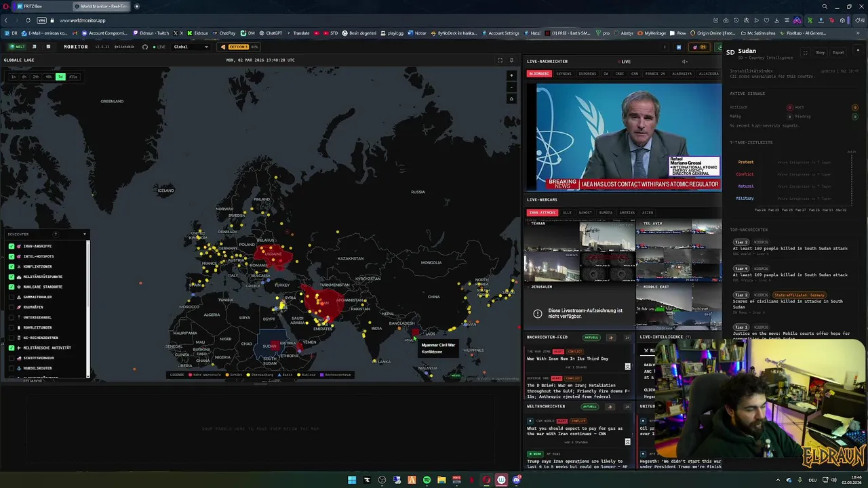Click the Myanmar Civil War conflict marker

(x=415, y=333)
